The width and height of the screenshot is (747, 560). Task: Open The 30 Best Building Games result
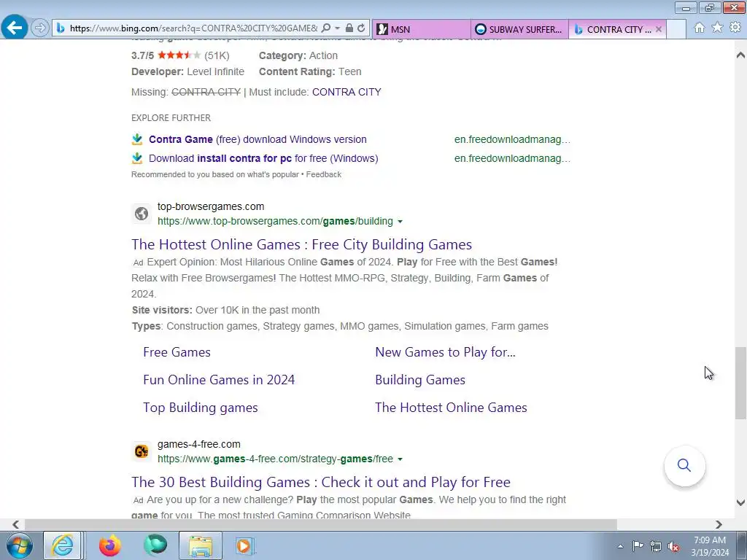pos(321,482)
